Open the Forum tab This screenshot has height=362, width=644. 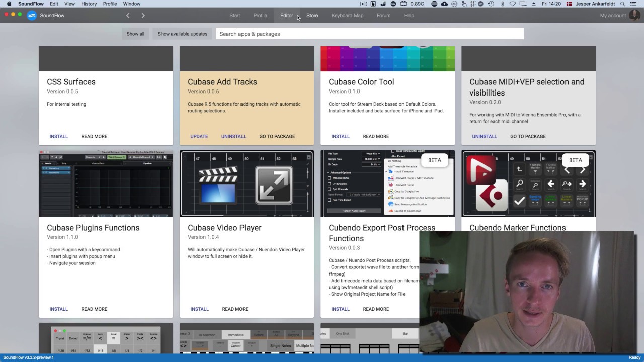pyautogui.click(x=383, y=16)
